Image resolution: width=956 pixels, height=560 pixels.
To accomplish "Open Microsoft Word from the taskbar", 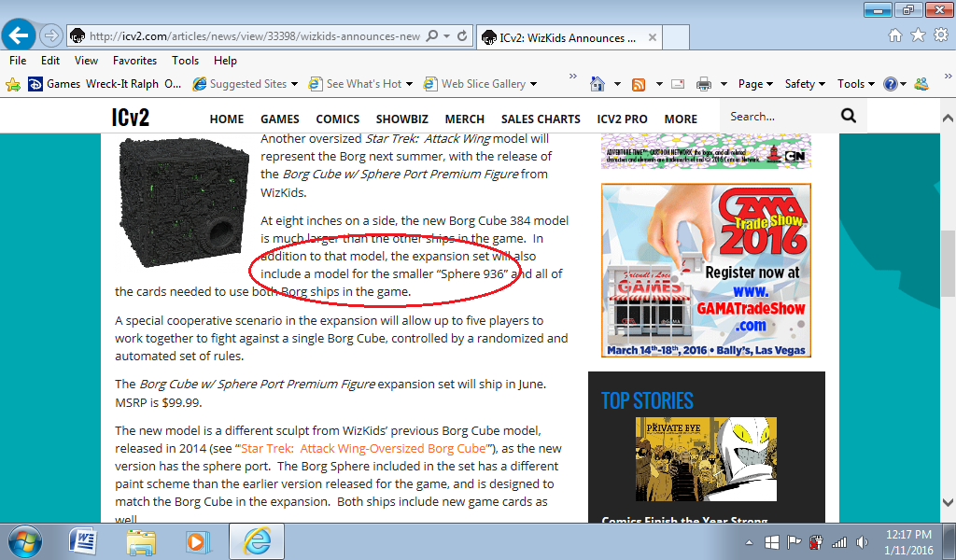I will pos(83,541).
